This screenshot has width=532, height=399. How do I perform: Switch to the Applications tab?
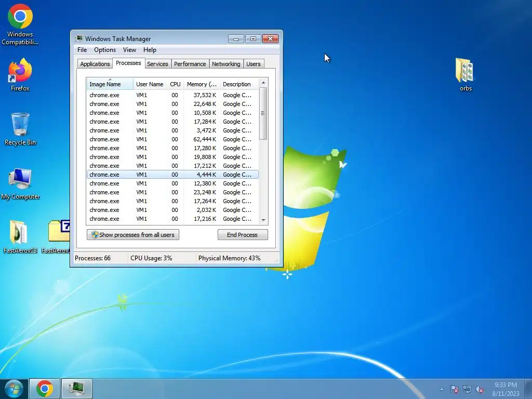(x=95, y=64)
